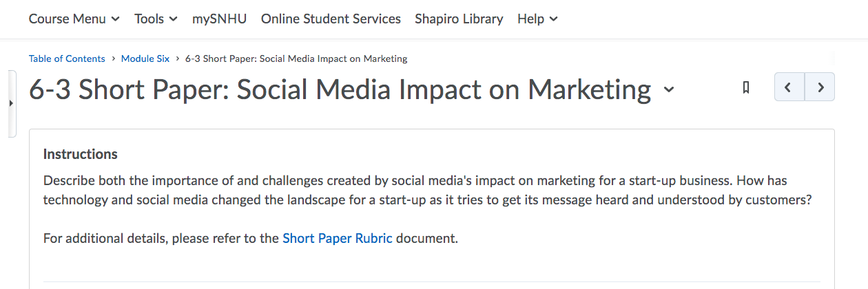Expand the title dropdown chevron next to the heading
This screenshot has width=868, height=289.
pyautogui.click(x=668, y=89)
